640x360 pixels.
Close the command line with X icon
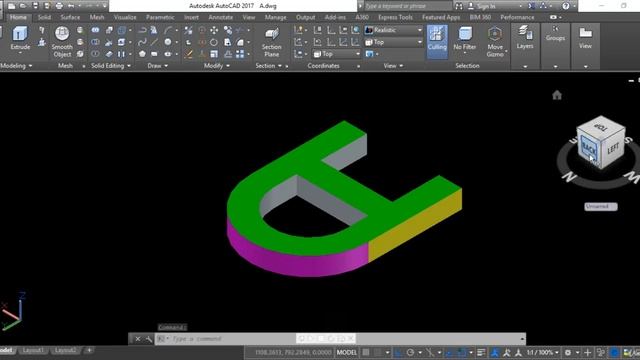138,339
